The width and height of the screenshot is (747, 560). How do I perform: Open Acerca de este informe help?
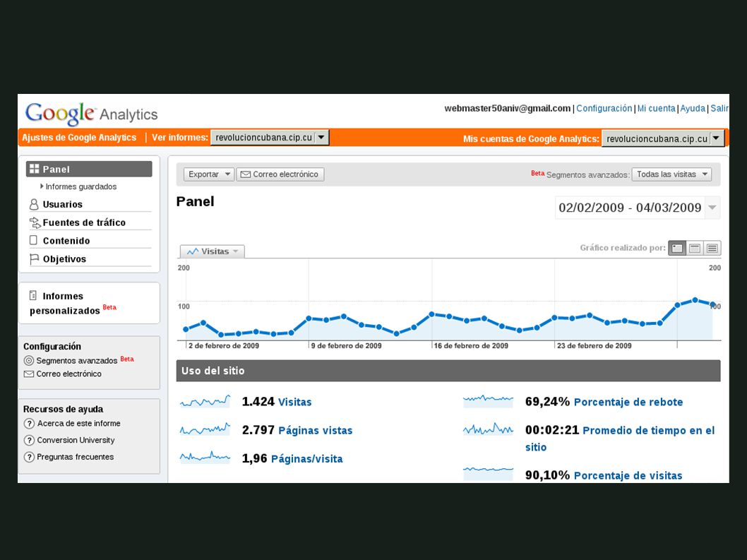(79, 424)
